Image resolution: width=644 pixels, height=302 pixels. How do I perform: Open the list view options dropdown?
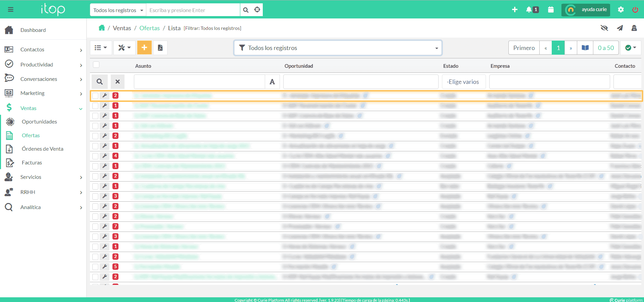(x=101, y=48)
